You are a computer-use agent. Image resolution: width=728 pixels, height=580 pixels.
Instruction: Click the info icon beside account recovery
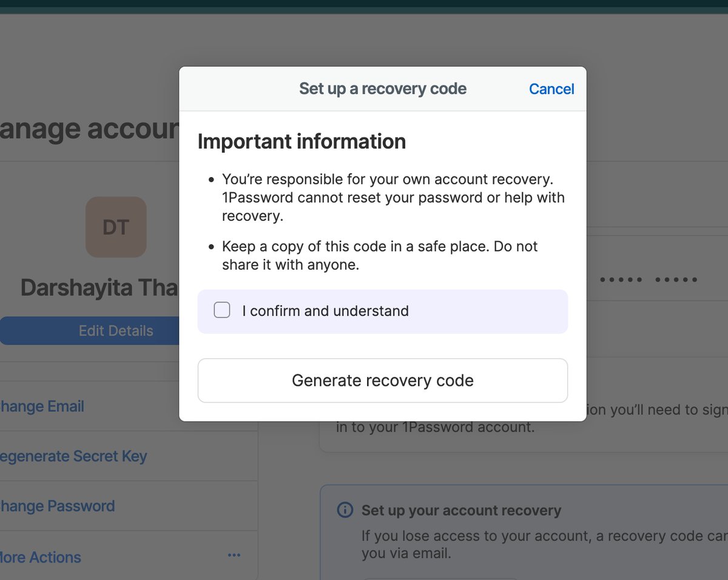click(345, 510)
